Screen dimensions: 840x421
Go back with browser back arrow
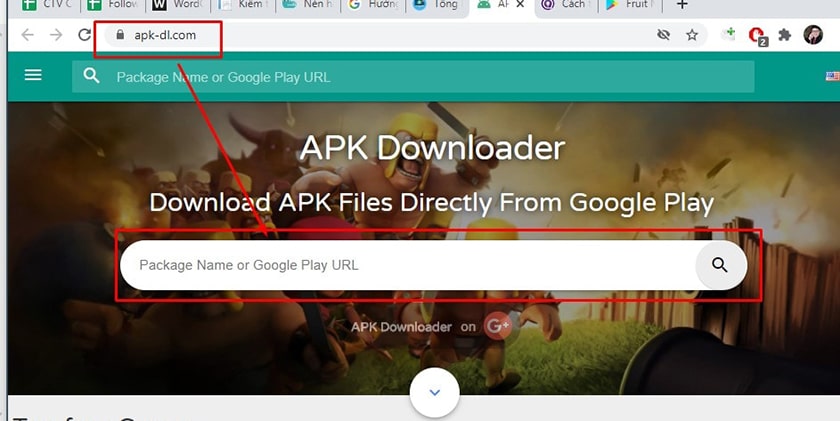pos(27,35)
